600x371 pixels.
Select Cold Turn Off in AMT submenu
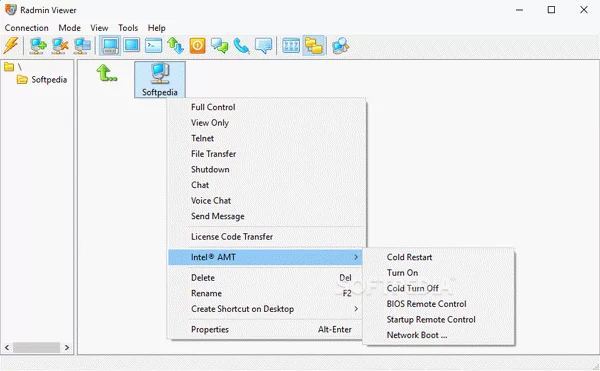point(439,288)
